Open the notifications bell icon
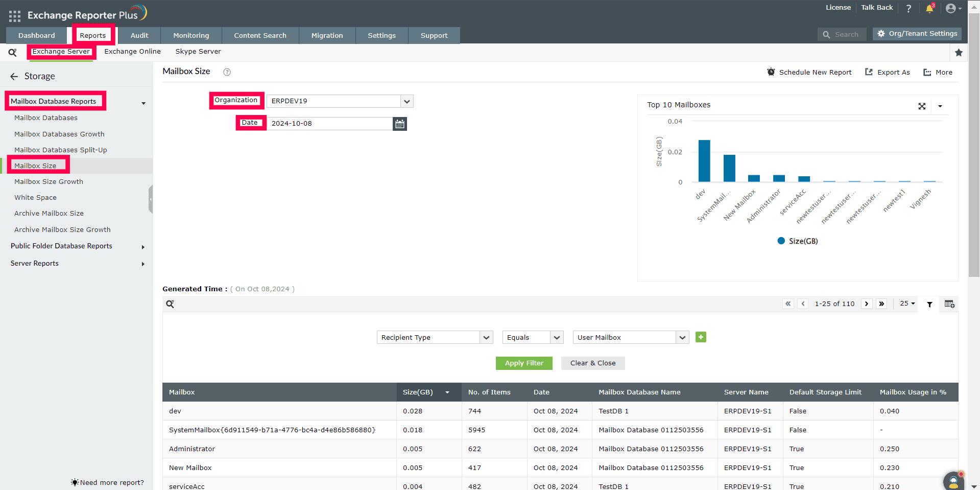980x490 pixels. (929, 8)
